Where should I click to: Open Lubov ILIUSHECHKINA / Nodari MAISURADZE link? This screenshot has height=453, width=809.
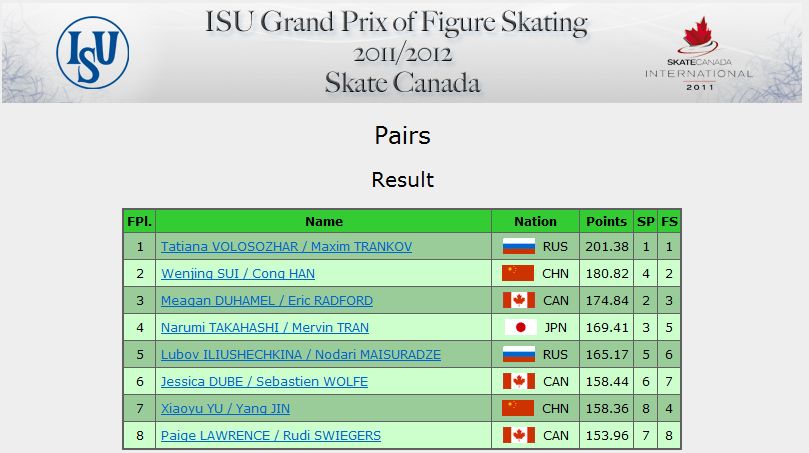click(x=301, y=354)
